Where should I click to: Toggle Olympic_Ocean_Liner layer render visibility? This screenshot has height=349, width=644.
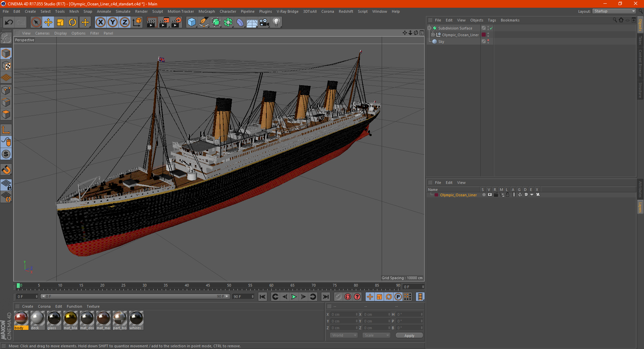(496, 195)
